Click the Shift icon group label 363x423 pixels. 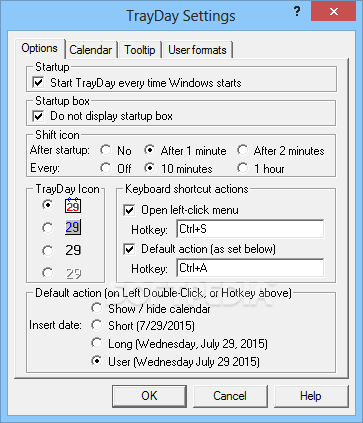[x=57, y=135]
